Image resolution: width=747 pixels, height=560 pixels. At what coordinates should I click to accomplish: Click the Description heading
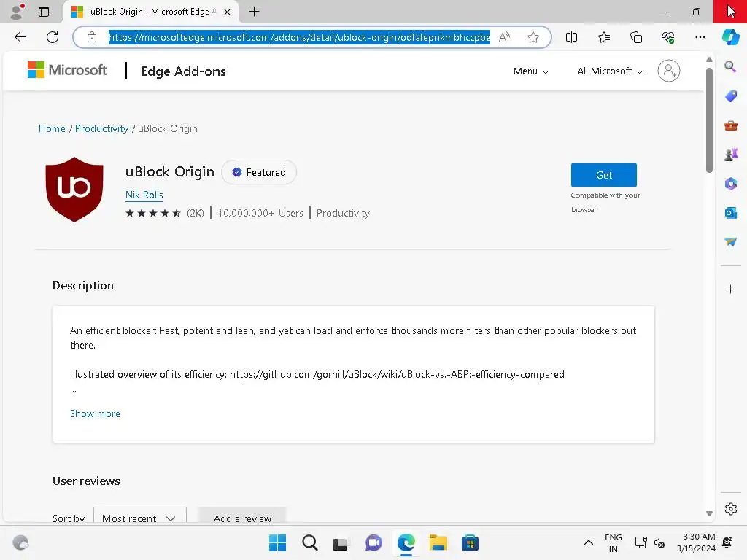[83, 285]
